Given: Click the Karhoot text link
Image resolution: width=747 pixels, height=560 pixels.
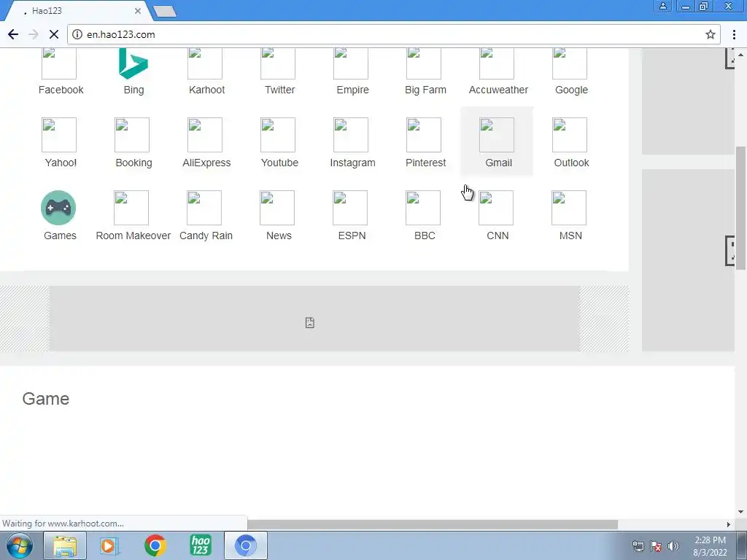Looking at the screenshot, I should 206,90.
